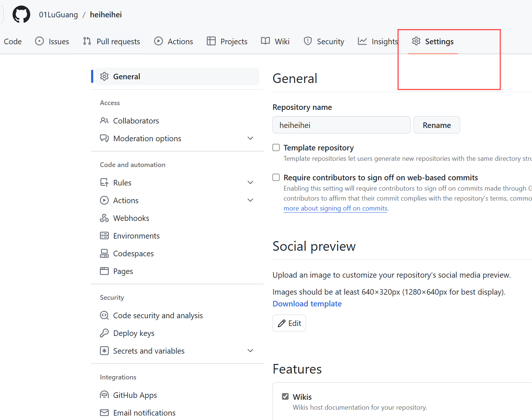Click the Issues circle icon
The image size is (532, 420).
[39, 41]
